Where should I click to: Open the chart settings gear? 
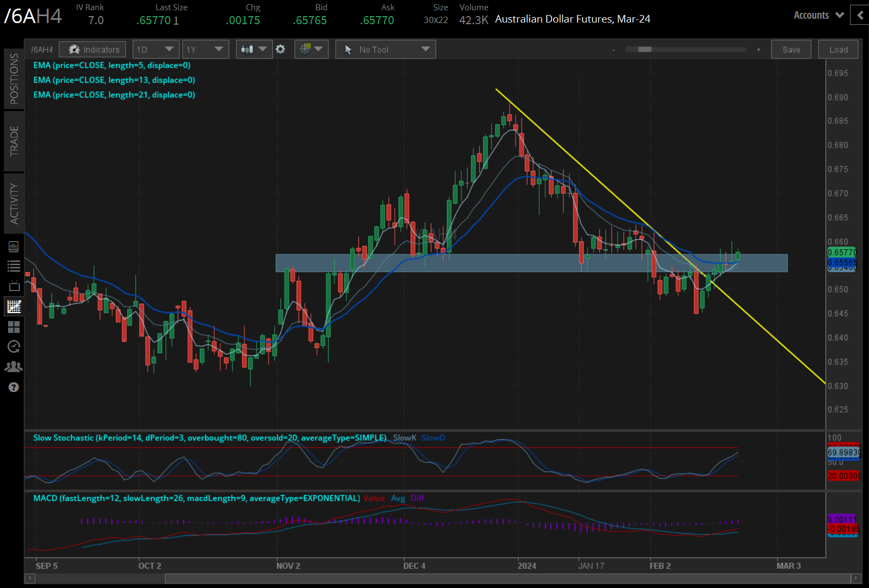tap(280, 49)
